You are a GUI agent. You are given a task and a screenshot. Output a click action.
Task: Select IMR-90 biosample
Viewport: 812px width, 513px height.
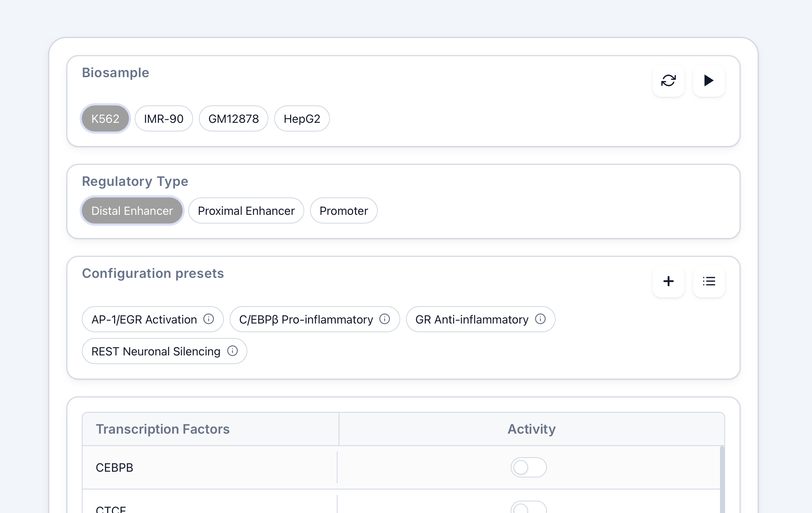tap(164, 119)
